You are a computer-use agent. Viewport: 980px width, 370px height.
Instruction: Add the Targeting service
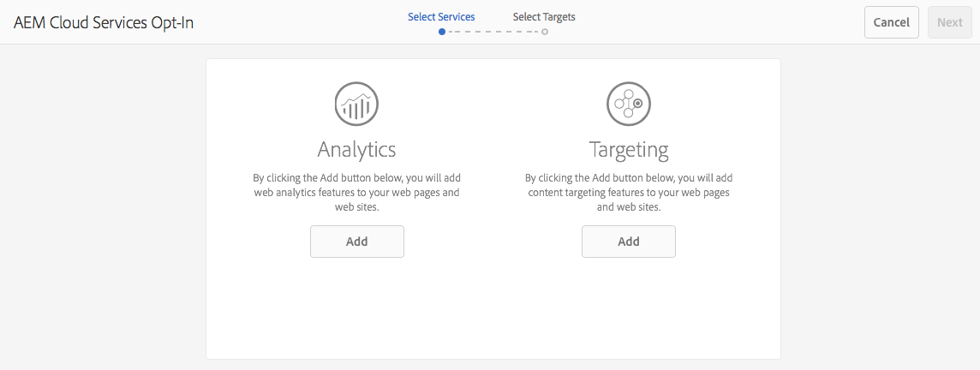tap(629, 242)
